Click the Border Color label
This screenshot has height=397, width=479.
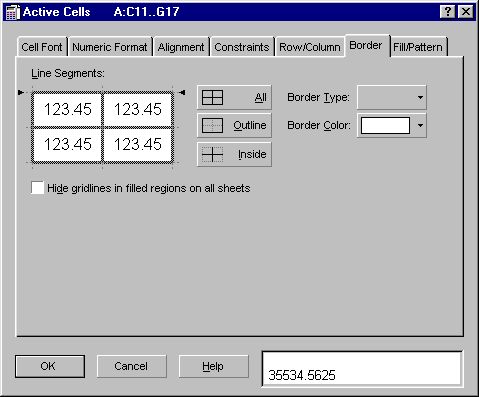319,125
